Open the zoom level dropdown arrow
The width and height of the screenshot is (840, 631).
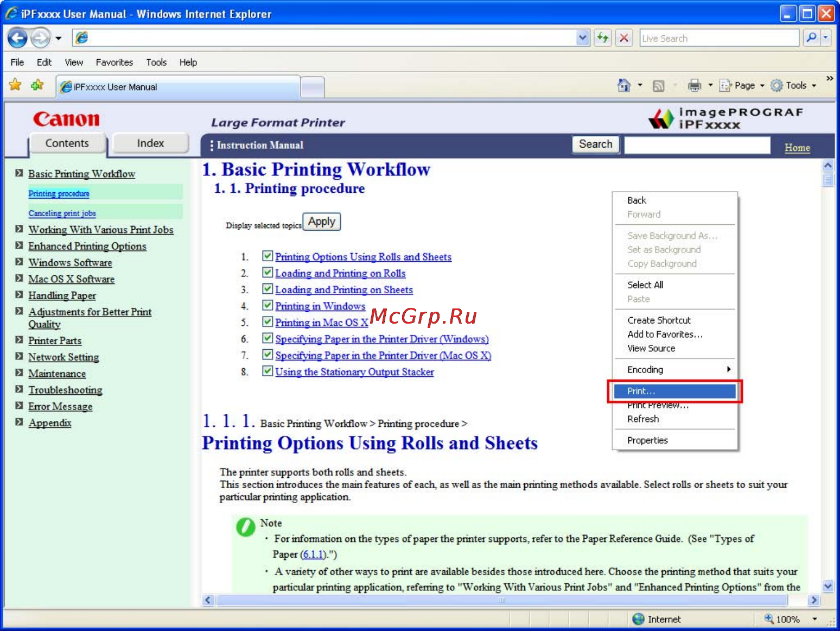pos(814,619)
